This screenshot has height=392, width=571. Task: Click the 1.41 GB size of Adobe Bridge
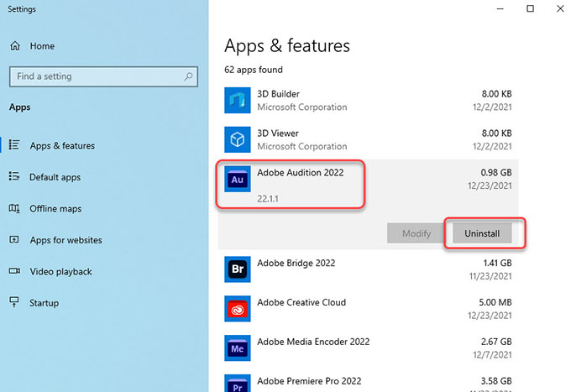tap(497, 264)
